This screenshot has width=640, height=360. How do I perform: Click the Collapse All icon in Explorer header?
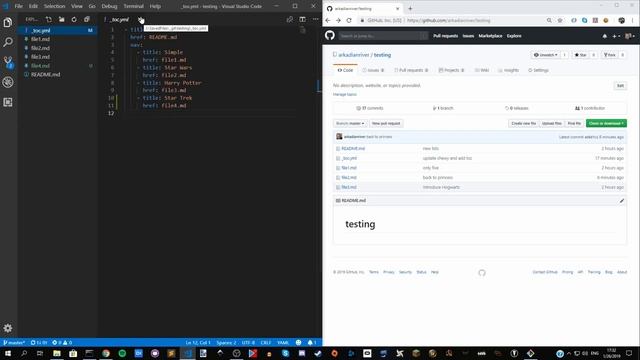coord(87,19)
